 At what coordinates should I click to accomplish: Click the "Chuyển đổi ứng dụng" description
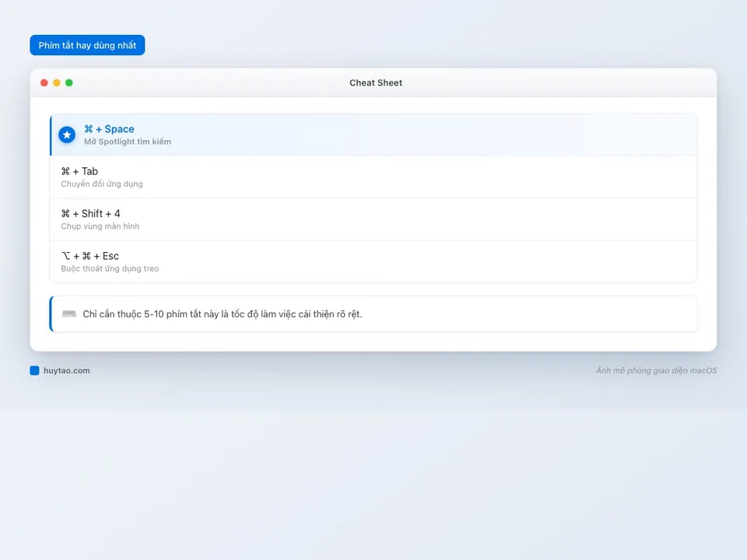tap(102, 184)
